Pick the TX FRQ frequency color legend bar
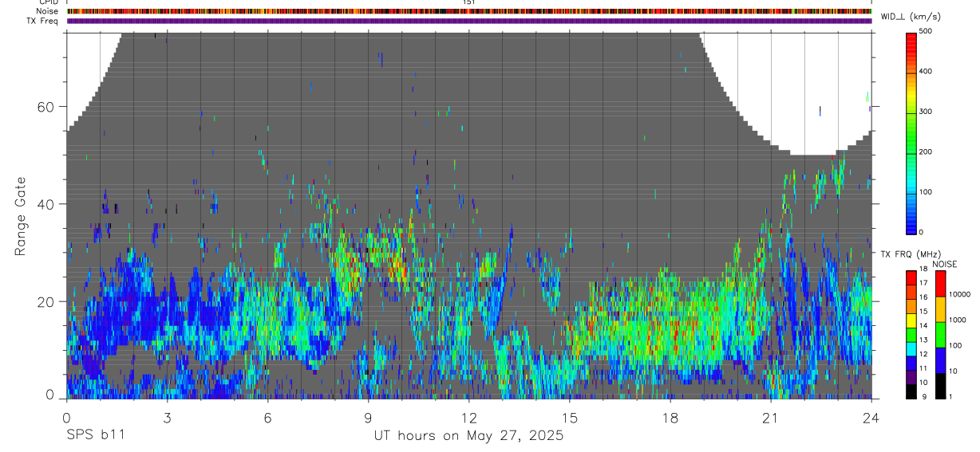980x452 pixels. pos(911,335)
